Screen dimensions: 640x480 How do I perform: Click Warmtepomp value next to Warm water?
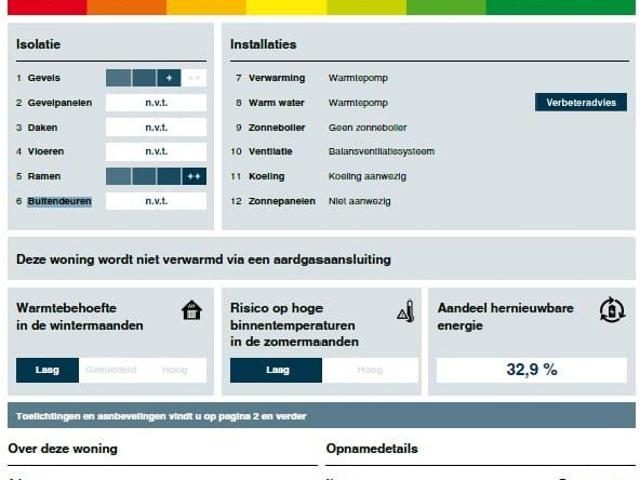pyautogui.click(x=358, y=103)
